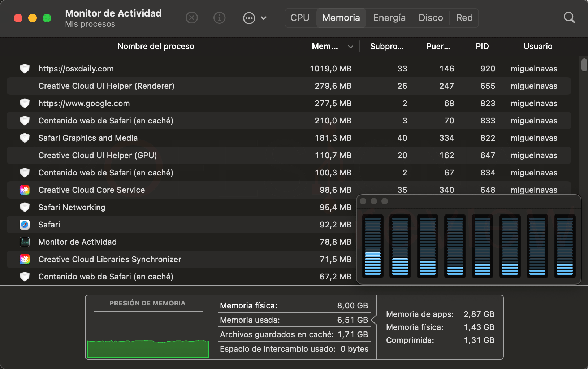Select Safari Graphics and Media process

pyautogui.click(x=289, y=138)
